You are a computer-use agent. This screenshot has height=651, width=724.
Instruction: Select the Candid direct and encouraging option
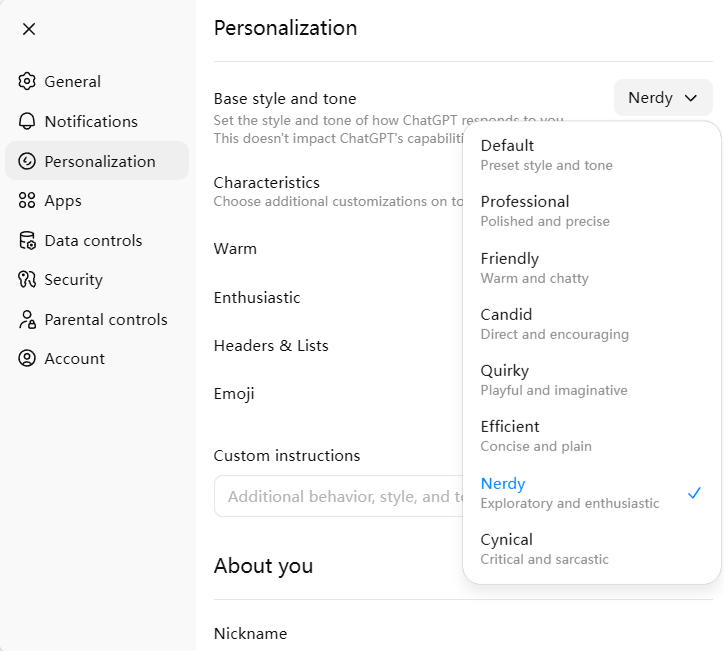click(591, 324)
